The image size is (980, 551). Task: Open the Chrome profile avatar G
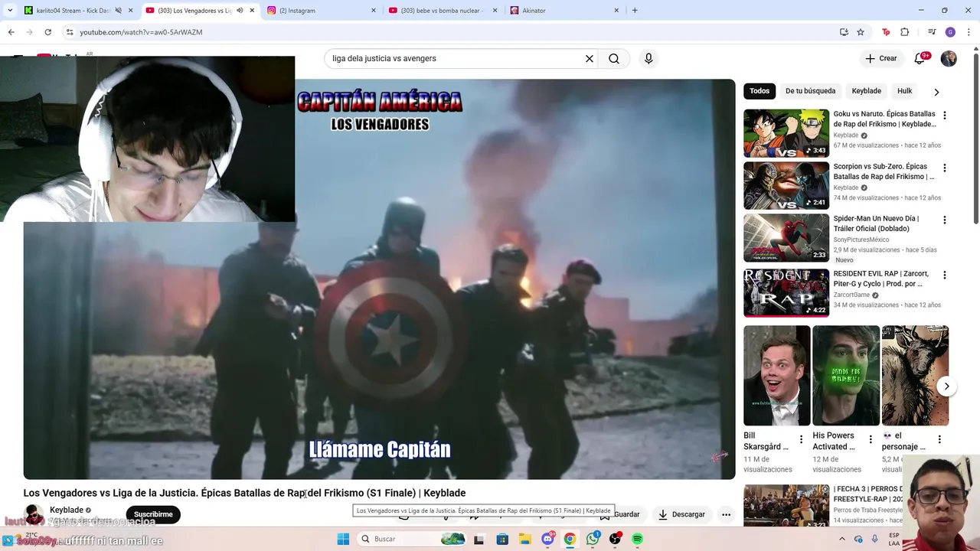point(950,32)
